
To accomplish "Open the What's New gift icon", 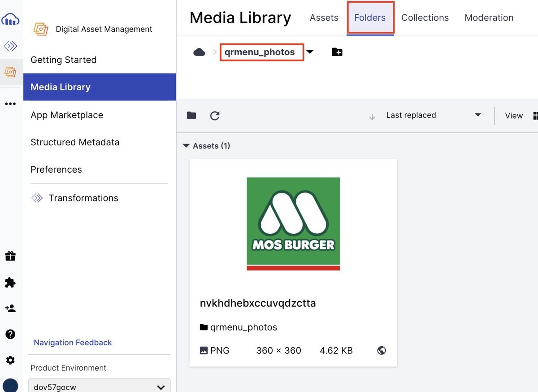I will click(x=10, y=256).
